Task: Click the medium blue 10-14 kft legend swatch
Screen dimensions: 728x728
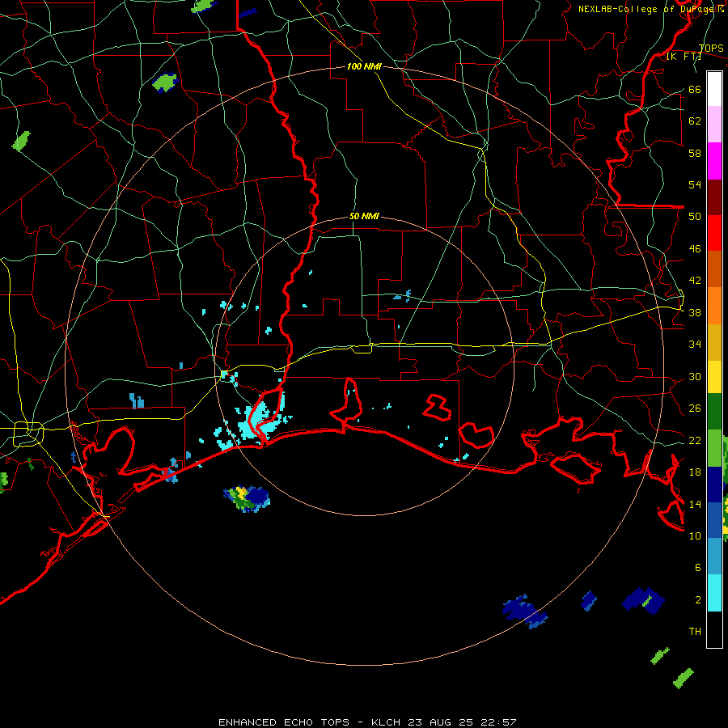Action: tap(714, 520)
